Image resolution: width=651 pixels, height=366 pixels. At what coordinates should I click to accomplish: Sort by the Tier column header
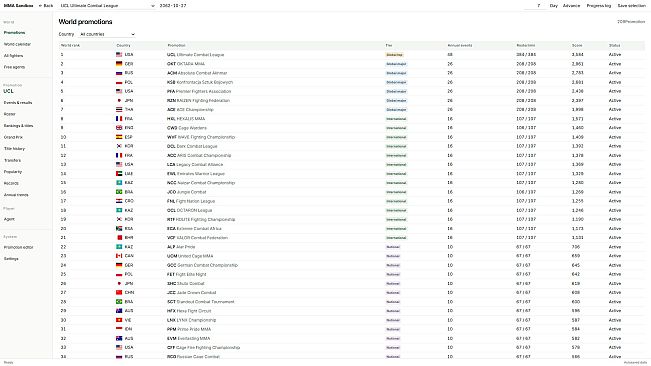click(x=389, y=45)
